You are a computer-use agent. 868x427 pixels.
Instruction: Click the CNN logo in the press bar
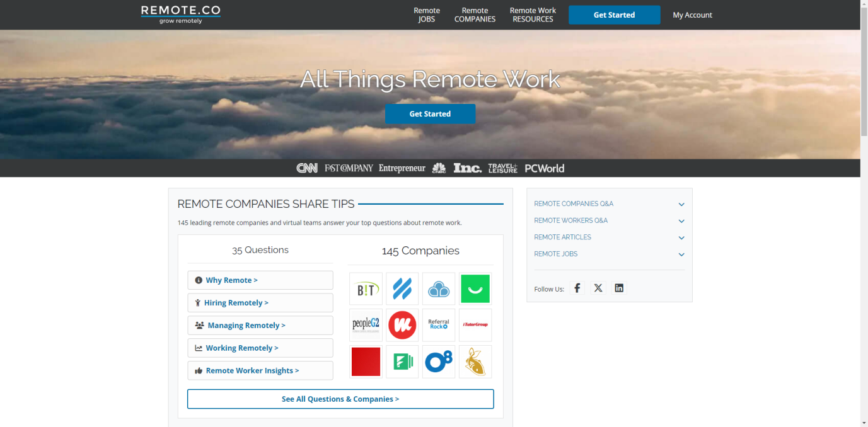pos(307,168)
